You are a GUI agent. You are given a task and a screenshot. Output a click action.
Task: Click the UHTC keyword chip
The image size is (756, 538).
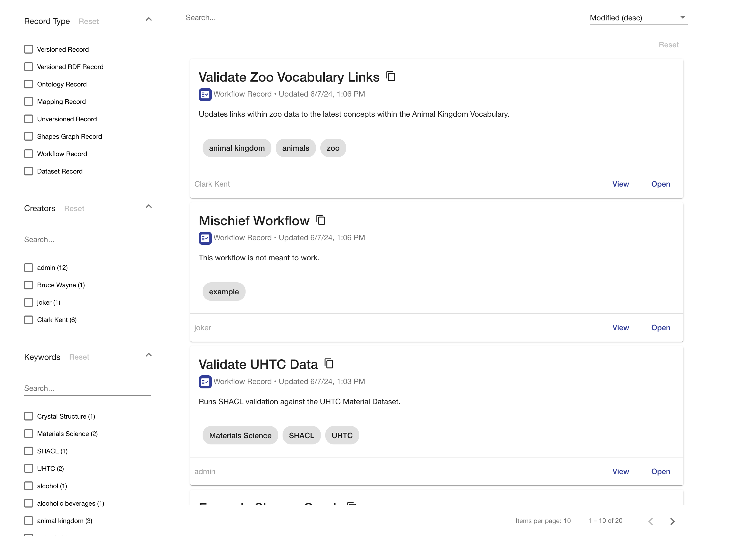click(342, 436)
